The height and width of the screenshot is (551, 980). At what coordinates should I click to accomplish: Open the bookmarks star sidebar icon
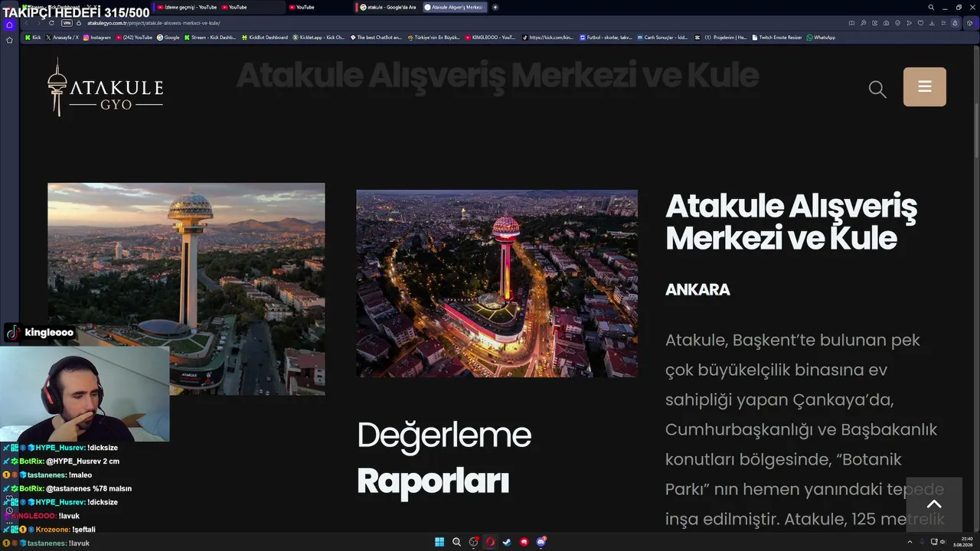[x=9, y=40]
